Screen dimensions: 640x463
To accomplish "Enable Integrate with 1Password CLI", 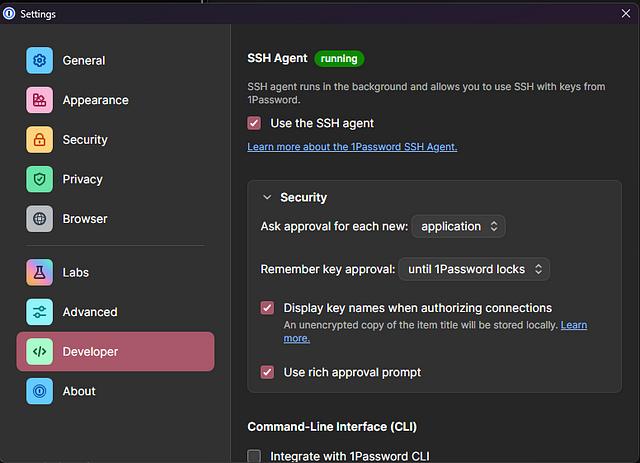I will tap(254, 456).
